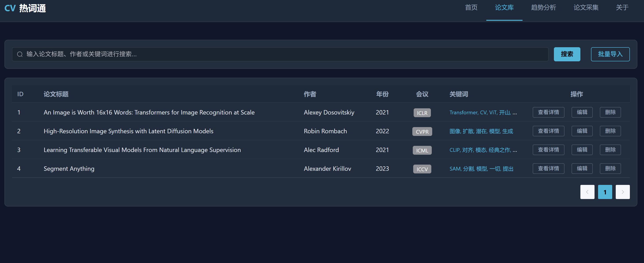Screen dimensions: 644x263
Task: Go to previous page arrow
Action: (x=587, y=192)
